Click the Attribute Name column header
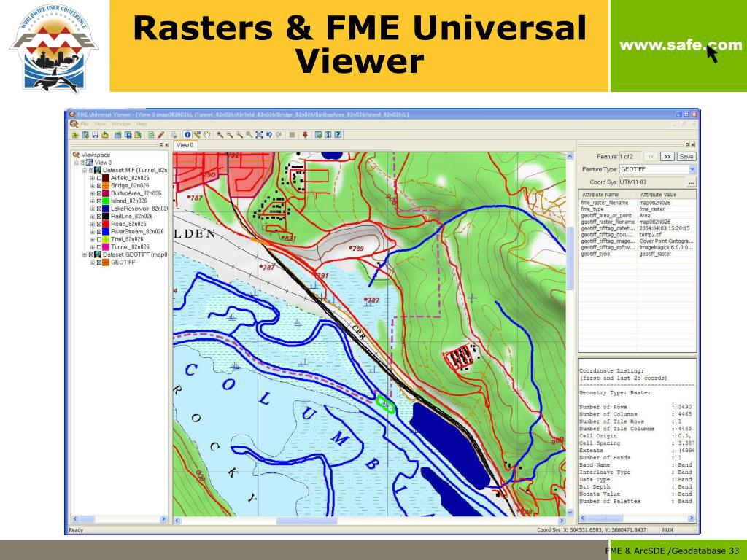The height and width of the screenshot is (560, 747). [x=608, y=194]
